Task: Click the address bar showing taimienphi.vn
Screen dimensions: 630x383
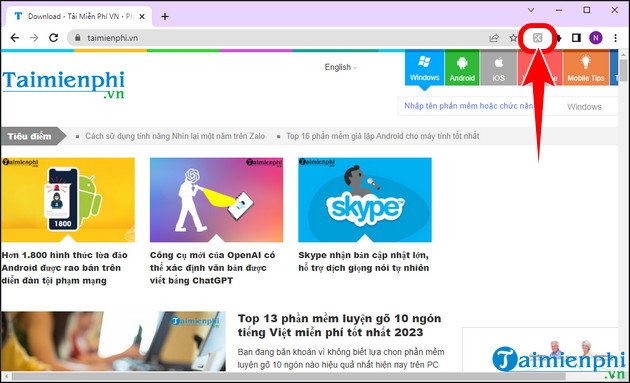Action: click(x=277, y=38)
